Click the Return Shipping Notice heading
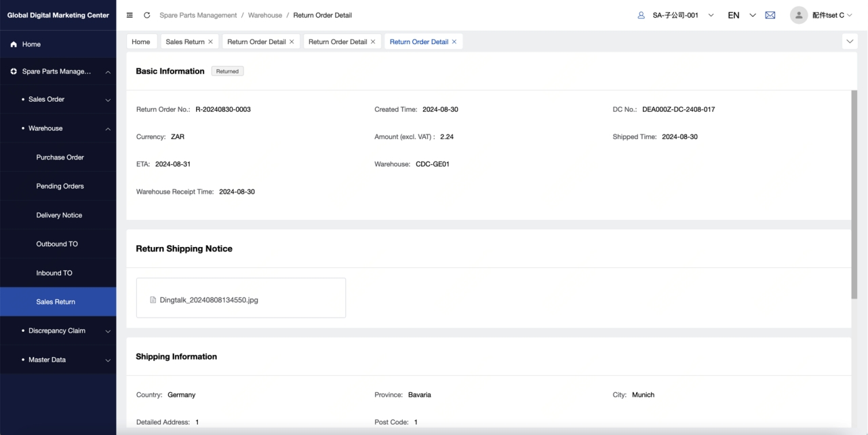The width and height of the screenshot is (868, 435). click(184, 249)
